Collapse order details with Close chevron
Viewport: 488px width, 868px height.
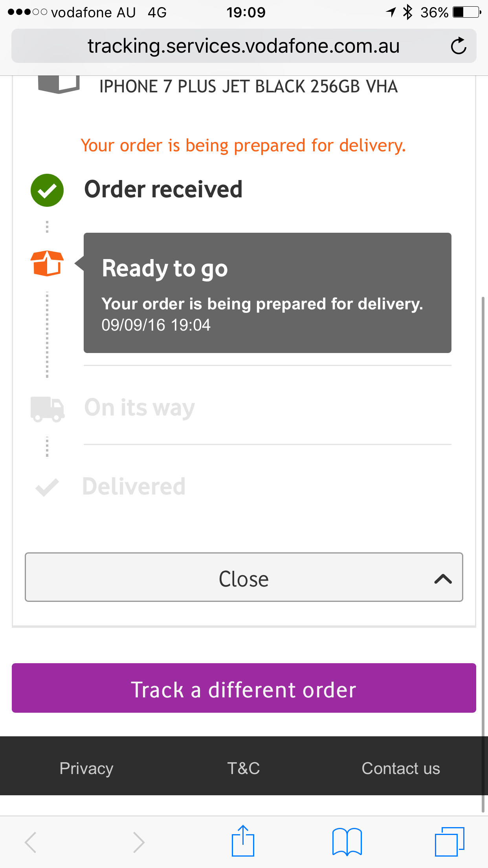click(x=443, y=579)
